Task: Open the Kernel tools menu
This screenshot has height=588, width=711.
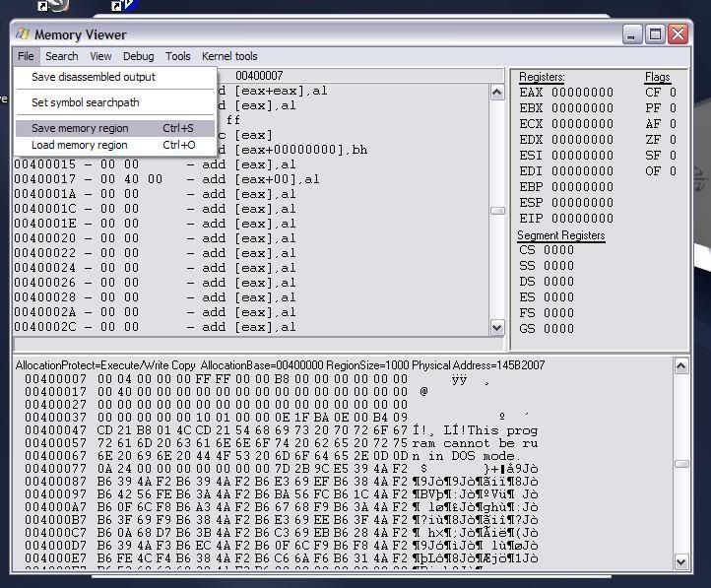Action: coord(229,56)
